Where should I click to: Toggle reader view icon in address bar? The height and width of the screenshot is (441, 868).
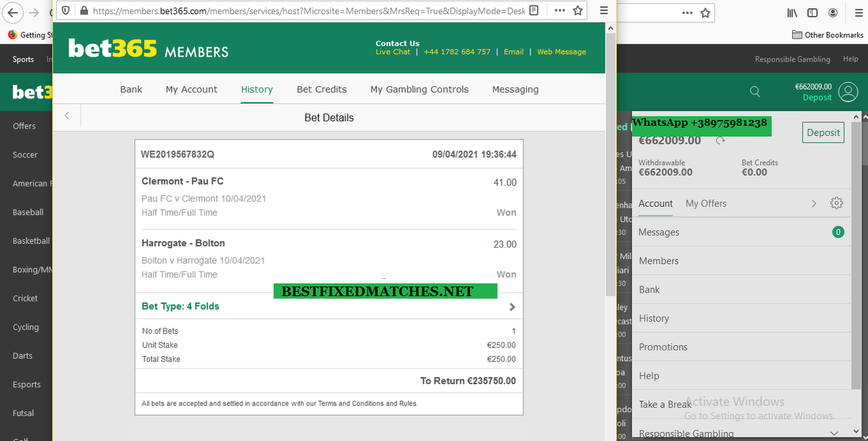pos(534,11)
